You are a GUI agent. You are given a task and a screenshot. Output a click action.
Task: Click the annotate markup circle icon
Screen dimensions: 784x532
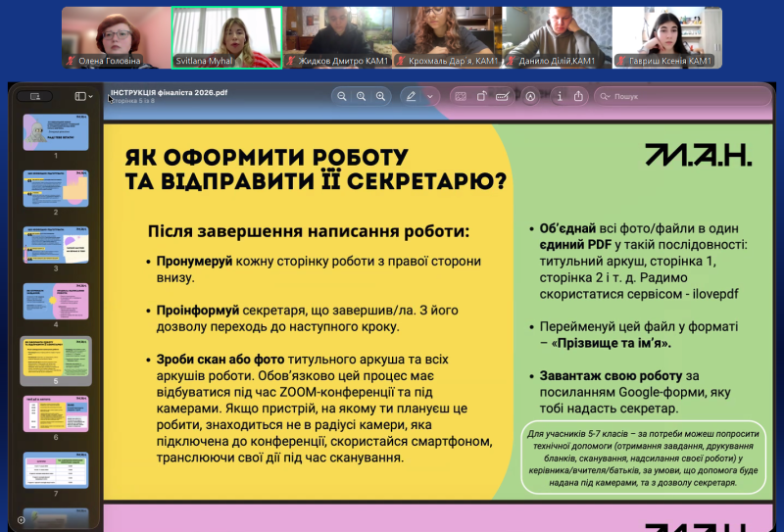(530, 96)
